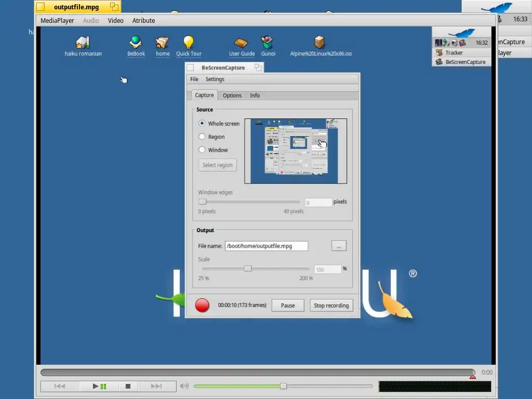Screen dimensions: 532x399
Task: Click the outputfile.mpg window title tab
Action: [78, 7]
